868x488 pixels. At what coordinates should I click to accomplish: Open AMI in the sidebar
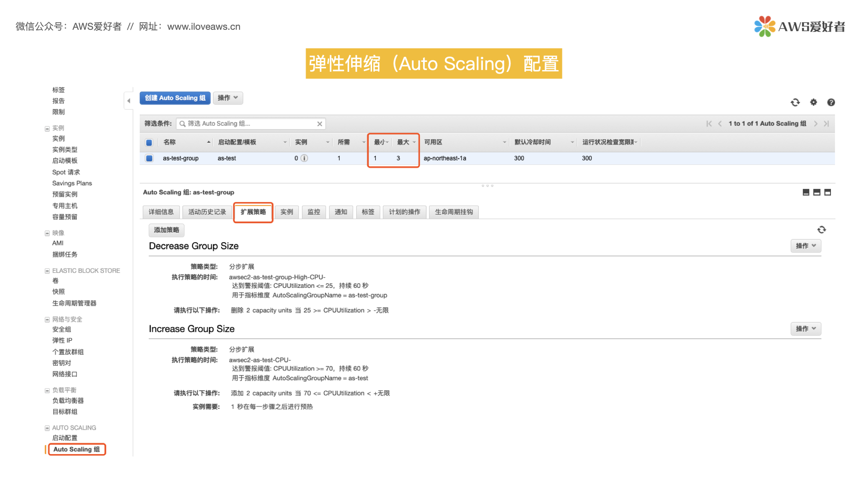pyautogui.click(x=58, y=243)
